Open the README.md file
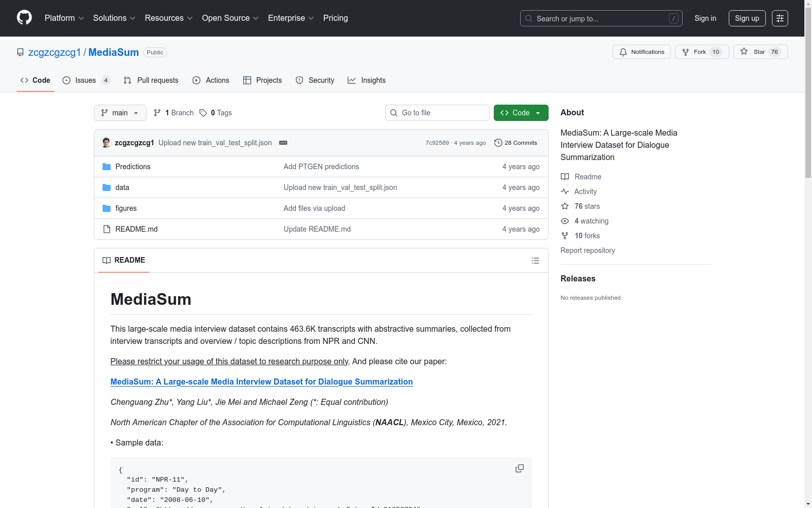The width and height of the screenshot is (812, 508). 137,229
